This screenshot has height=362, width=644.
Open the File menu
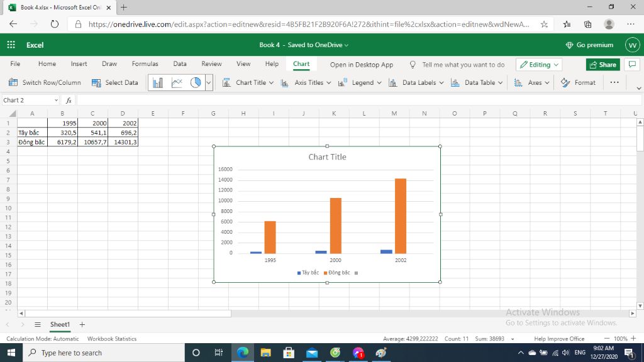pos(15,64)
